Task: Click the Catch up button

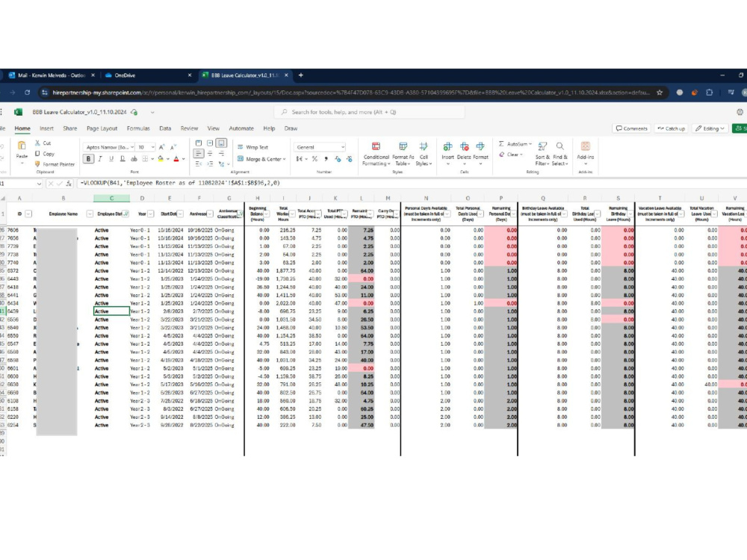Action: (x=671, y=128)
